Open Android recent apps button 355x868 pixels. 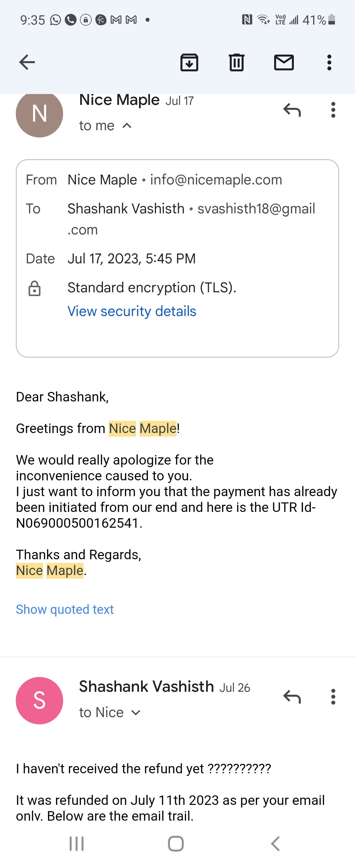77,844
